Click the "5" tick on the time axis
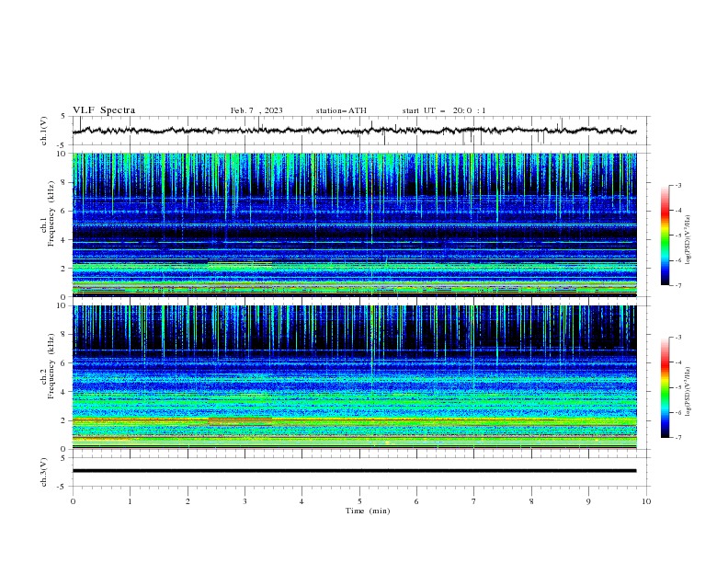This screenshot has width=728, height=563. pyautogui.click(x=359, y=501)
